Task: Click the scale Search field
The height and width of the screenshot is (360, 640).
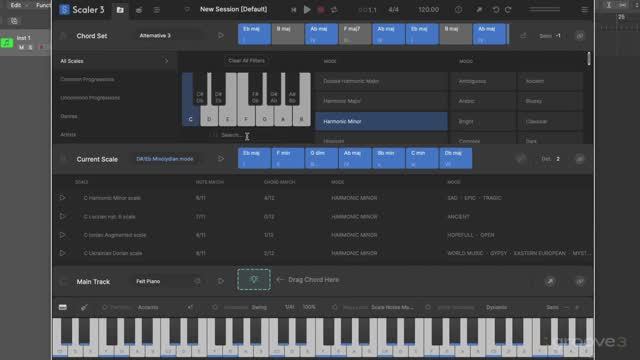Action: 231,135
